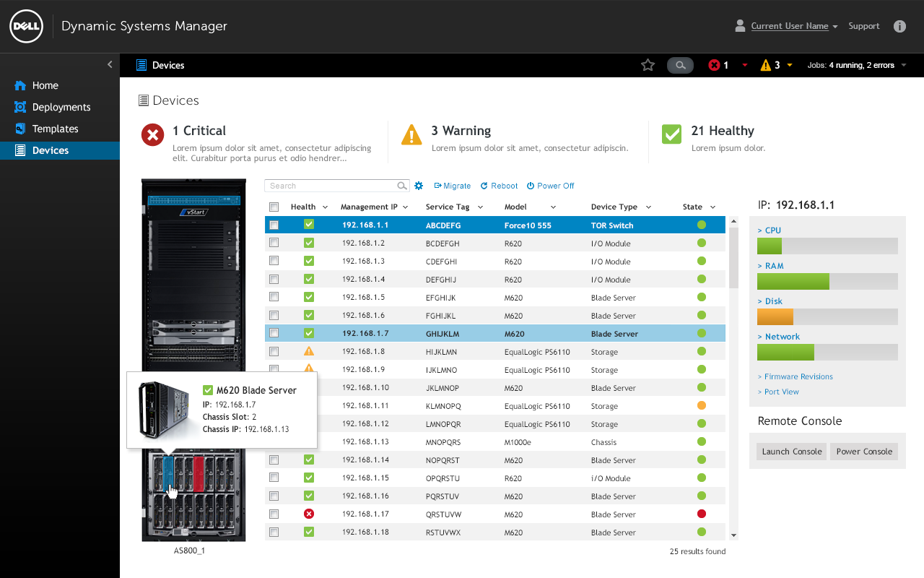Click the Reboot action

click(499, 186)
